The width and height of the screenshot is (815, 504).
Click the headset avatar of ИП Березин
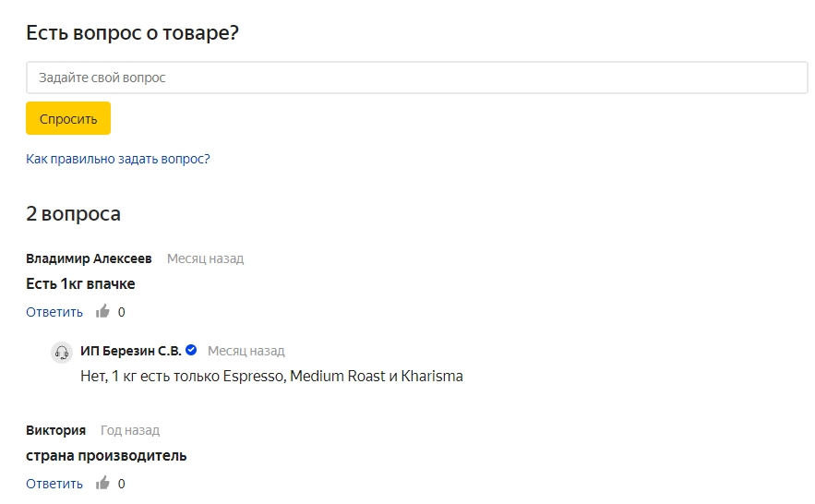pos(61,353)
